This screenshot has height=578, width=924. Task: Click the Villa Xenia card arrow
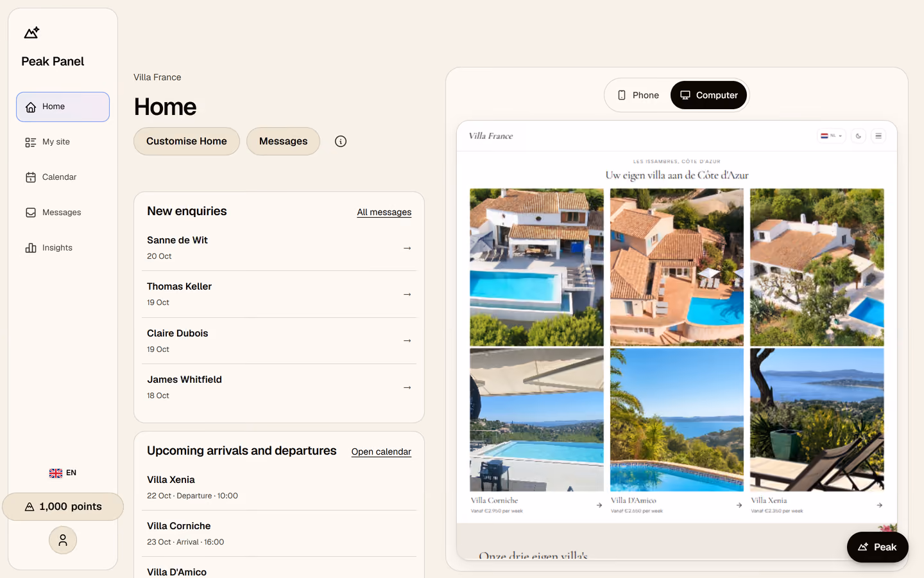tap(879, 505)
